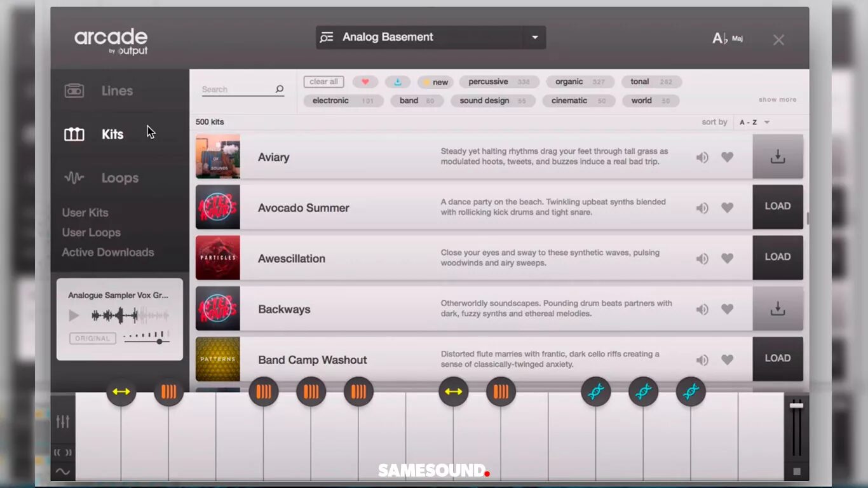The height and width of the screenshot is (488, 868).
Task: Click the Aviary kit thumbnail
Action: click(218, 156)
